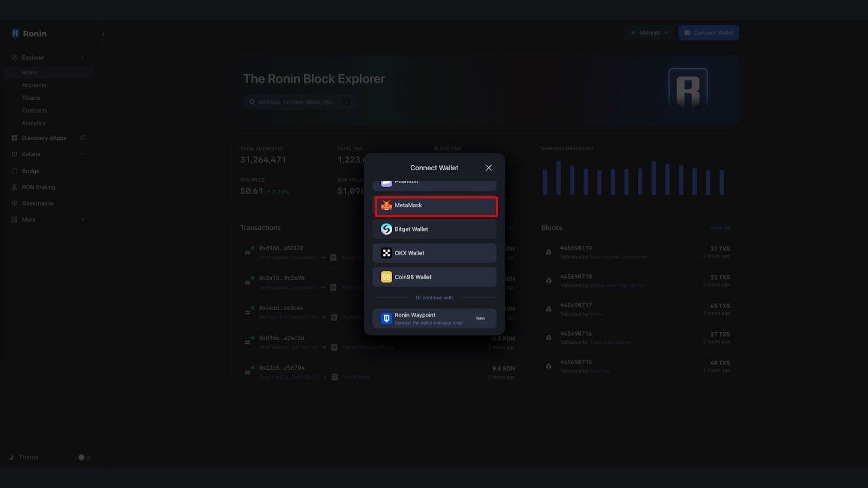Open transaction 0x22c8...c56704

coord(282,368)
